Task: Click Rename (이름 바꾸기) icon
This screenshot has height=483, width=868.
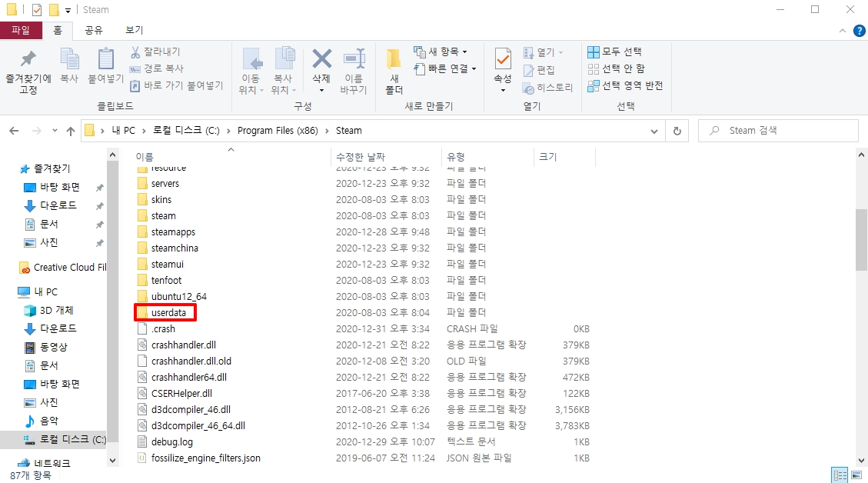Action: click(354, 58)
